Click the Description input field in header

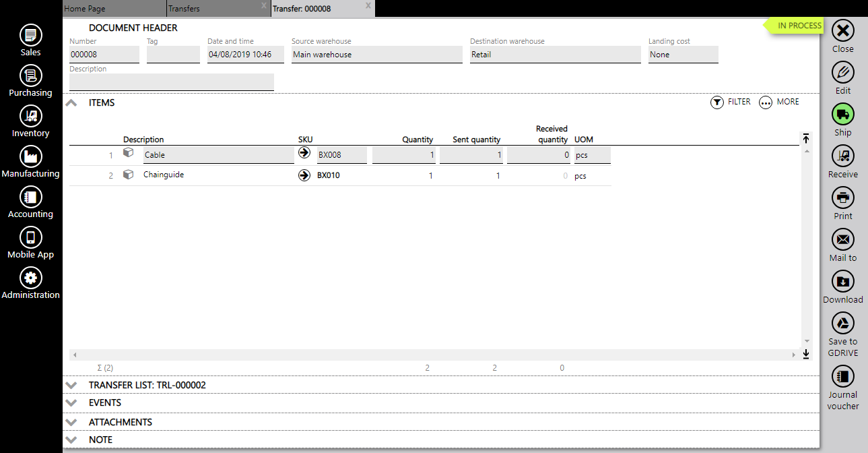[x=172, y=82]
